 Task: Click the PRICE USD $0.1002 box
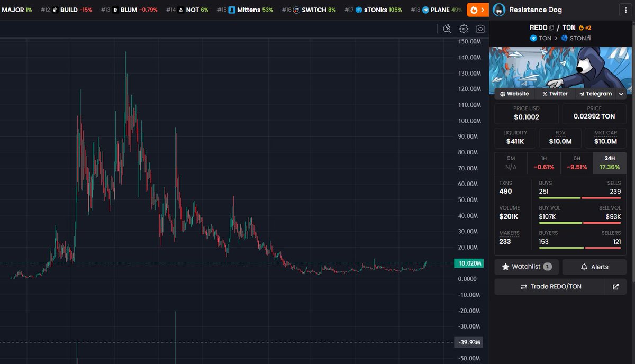[x=527, y=113]
